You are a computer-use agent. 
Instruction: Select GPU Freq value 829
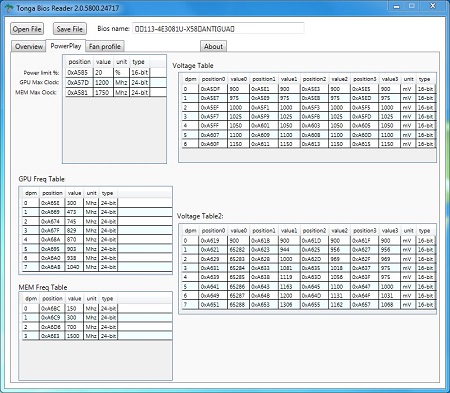pos(74,230)
